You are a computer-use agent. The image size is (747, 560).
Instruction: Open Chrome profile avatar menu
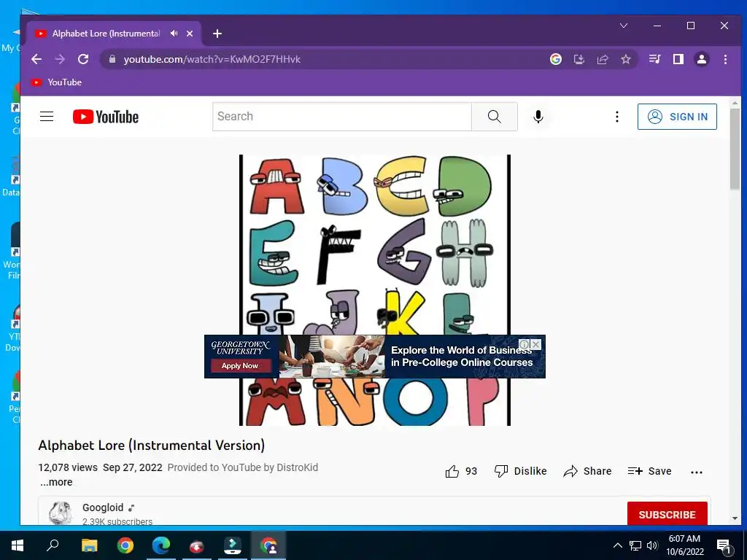701,59
